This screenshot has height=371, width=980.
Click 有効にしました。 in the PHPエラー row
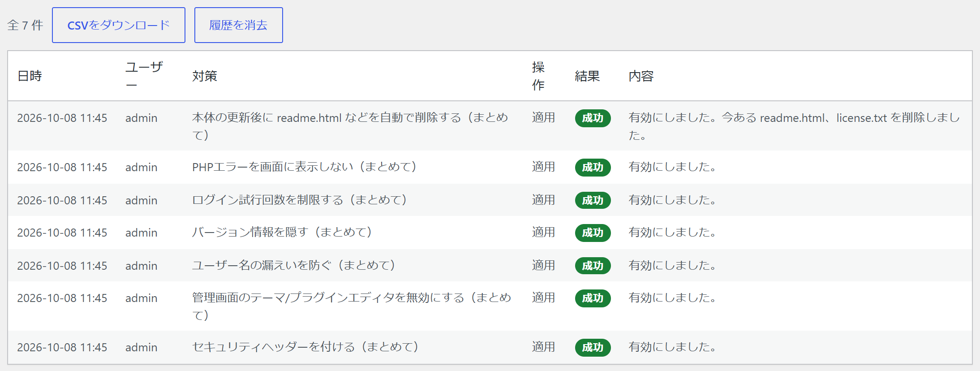point(673,167)
